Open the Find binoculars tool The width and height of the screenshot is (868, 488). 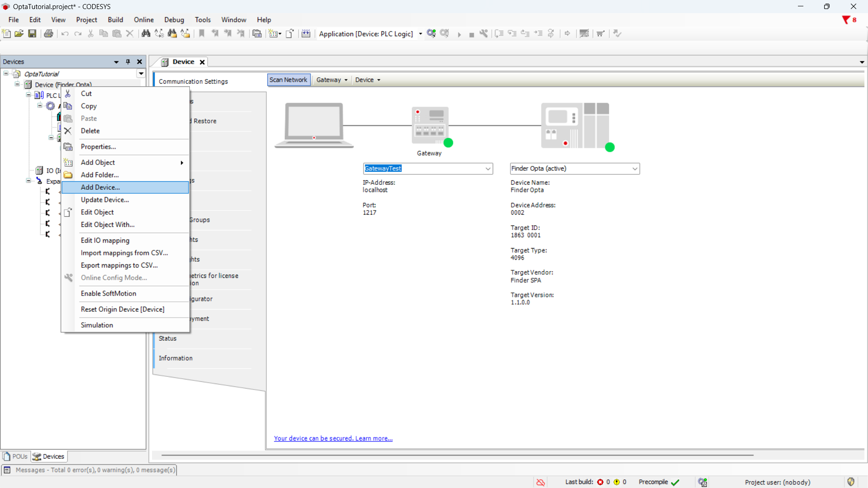click(146, 33)
